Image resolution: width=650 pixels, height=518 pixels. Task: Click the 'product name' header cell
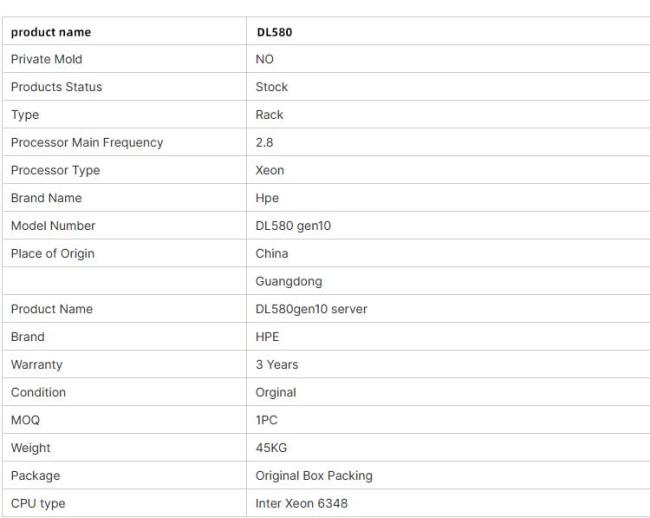(x=50, y=32)
